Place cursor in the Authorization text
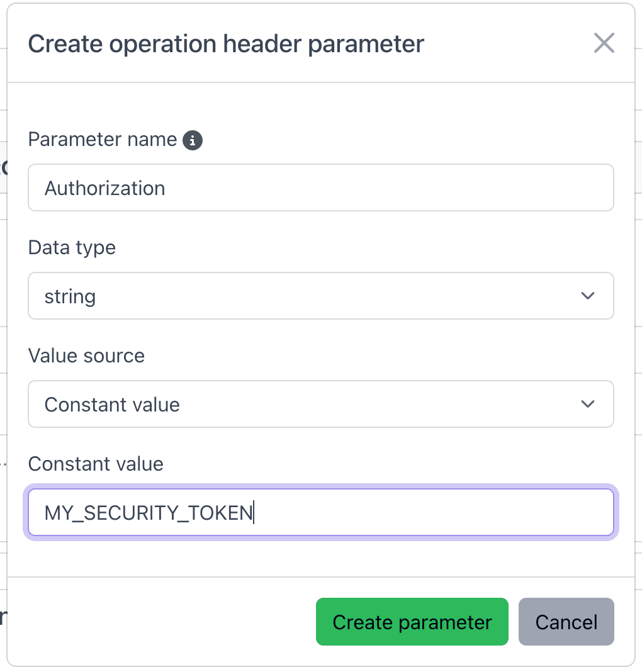 (105, 188)
